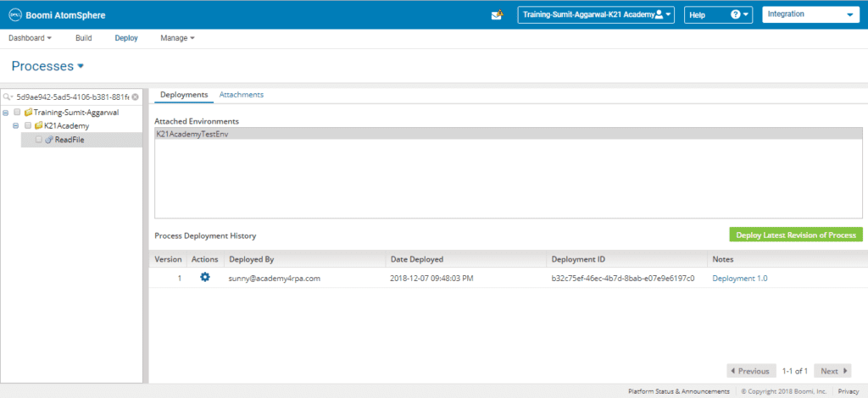Open the gear Actions icon for version 1
Screen dimensions: 868x398
[205, 278]
